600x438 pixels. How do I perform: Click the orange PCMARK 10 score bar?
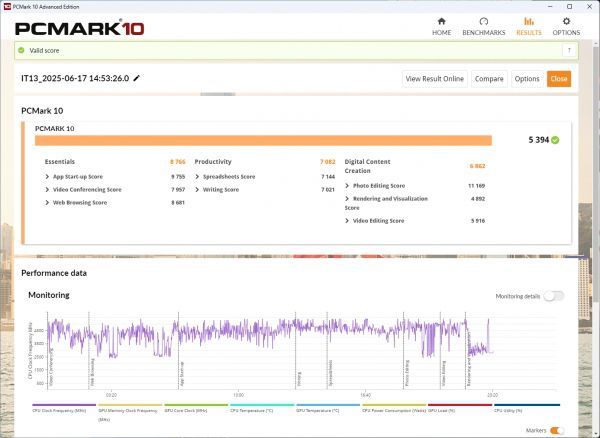click(263, 140)
